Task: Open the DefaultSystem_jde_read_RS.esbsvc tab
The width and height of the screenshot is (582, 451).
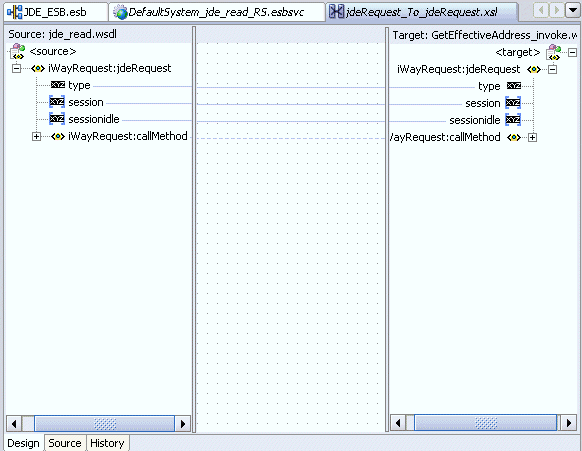Action: (217, 12)
